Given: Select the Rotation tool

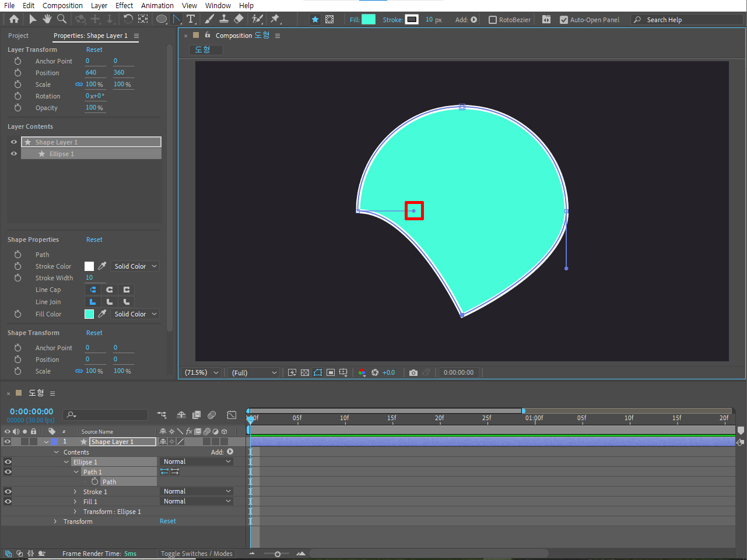Looking at the screenshot, I should point(128,19).
